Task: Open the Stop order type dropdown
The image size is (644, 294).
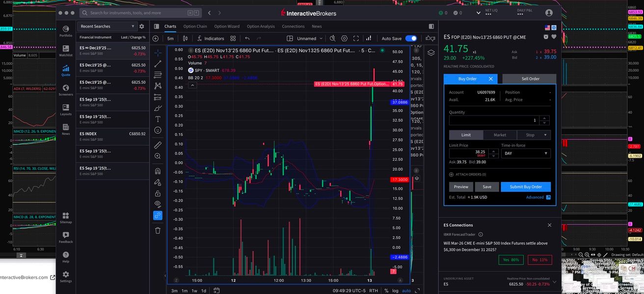Action: pyautogui.click(x=533, y=135)
